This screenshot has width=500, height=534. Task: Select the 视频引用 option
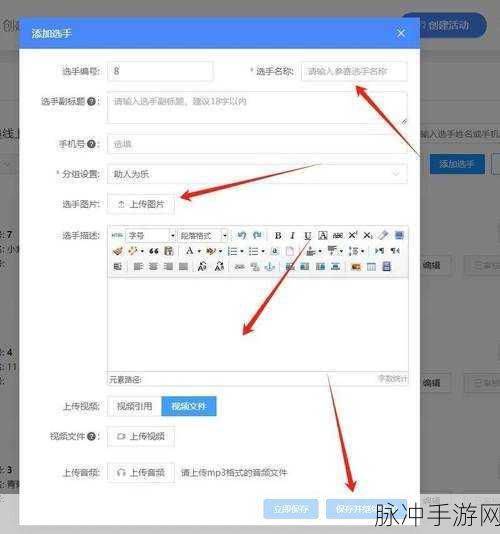pyautogui.click(x=135, y=406)
